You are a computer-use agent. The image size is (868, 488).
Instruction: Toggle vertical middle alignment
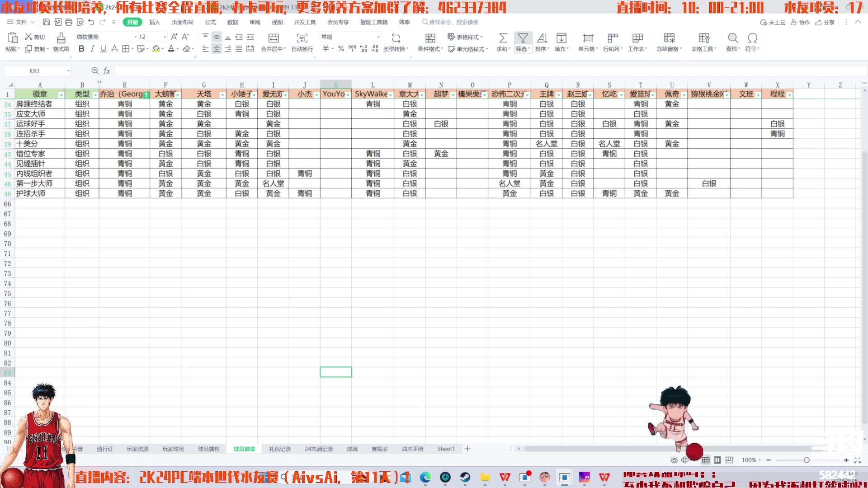coord(217,37)
